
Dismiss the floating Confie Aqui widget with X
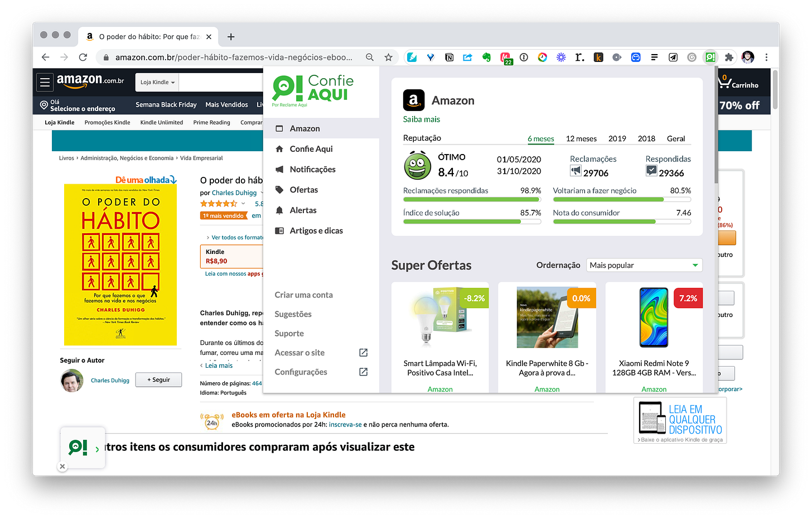[62, 467]
